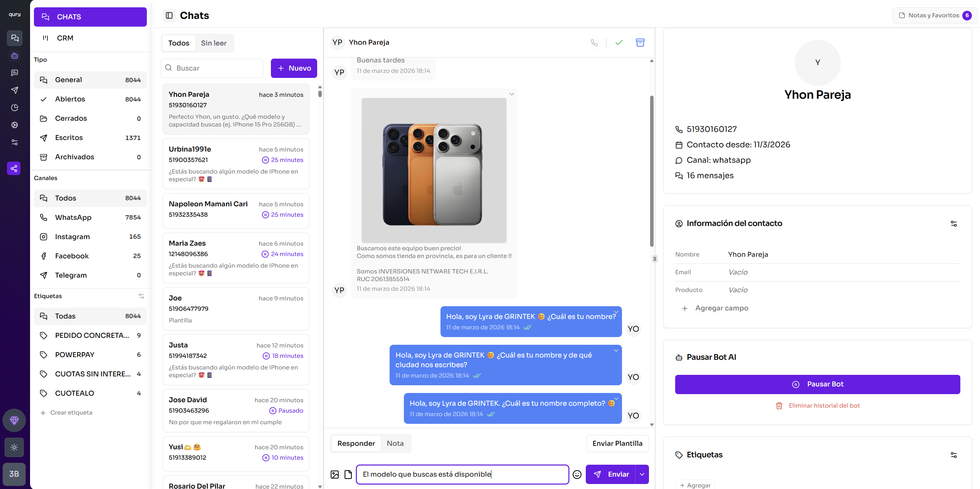Click the Email 'Vacío' field value
The image size is (980, 489).
(x=738, y=272)
